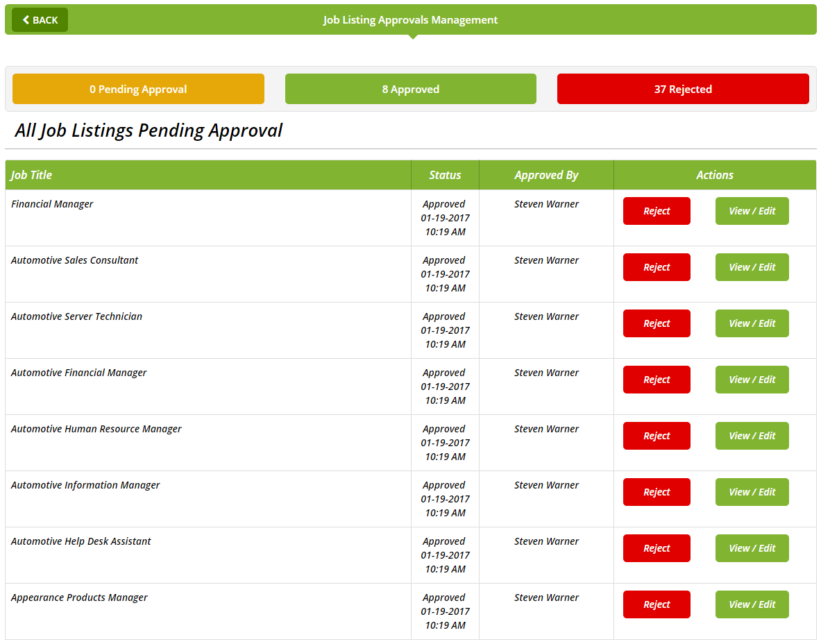
Task: Switch to the 8 Approved tab
Action: pyautogui.click(x=410, y=89)
